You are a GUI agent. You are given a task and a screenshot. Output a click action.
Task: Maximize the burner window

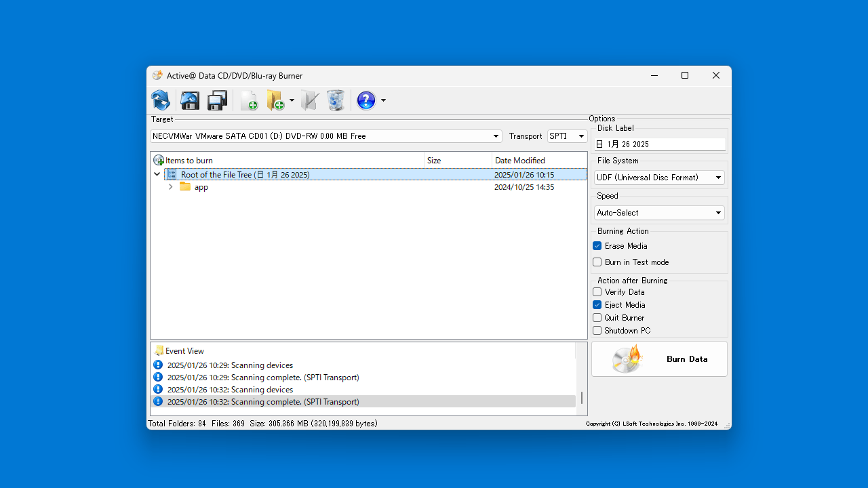coord(685,76)
